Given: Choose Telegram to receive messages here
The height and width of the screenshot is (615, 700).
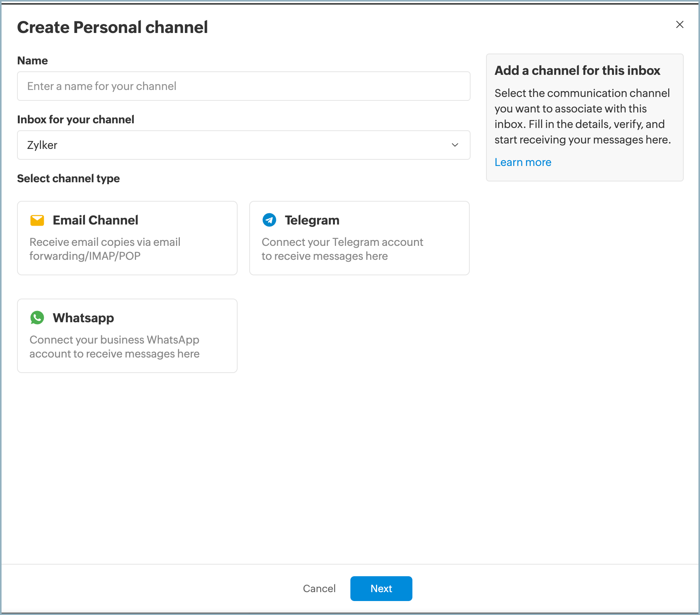Looking at the screenshot, I should [359, 238].
